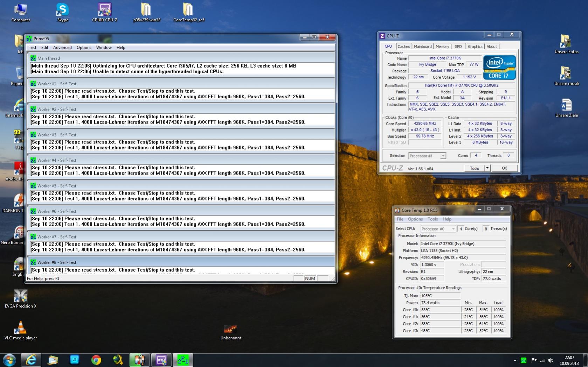Open the Edit menu in Prime95
Viewport: 588px width, 367px height.
pyautogui.click(x=45, y=48)
